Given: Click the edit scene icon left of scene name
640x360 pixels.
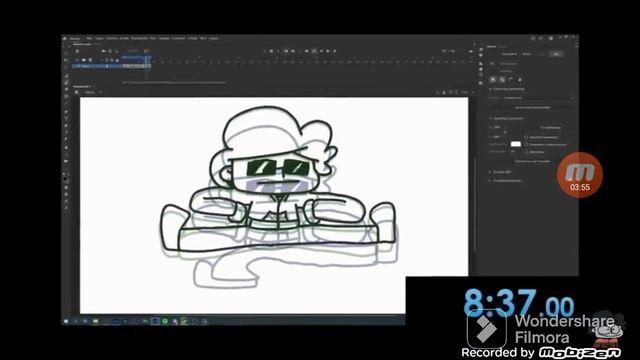Looking at the screenshot, I should click(x=77, y=92).
